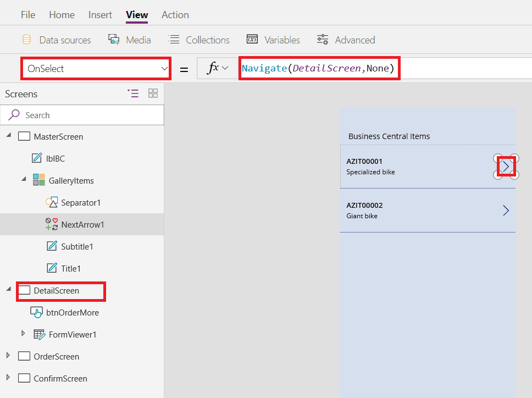Select the Giant bike subtitle text
Screen dimensions: 532x398
click(362, 216)
